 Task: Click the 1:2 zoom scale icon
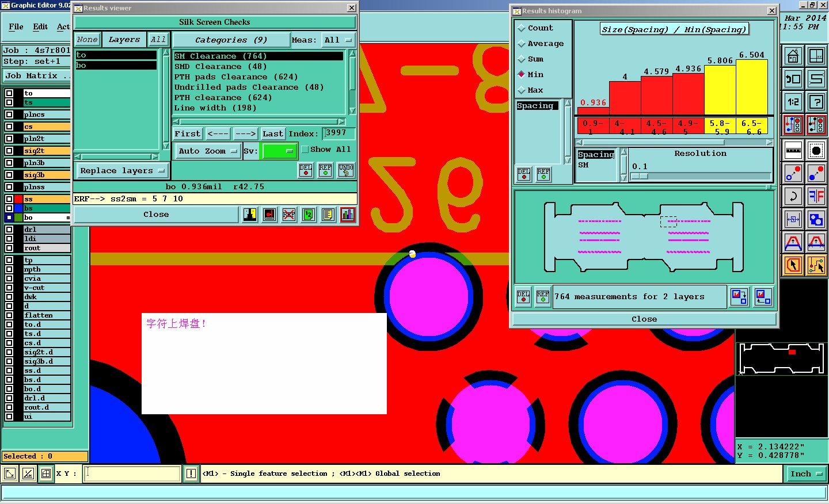(x=793, y=102)
